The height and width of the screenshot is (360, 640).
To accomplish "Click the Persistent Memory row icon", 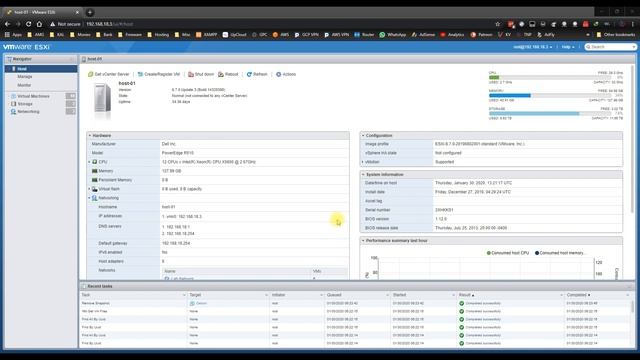I will pyautogui.click(x=95, y=180).
